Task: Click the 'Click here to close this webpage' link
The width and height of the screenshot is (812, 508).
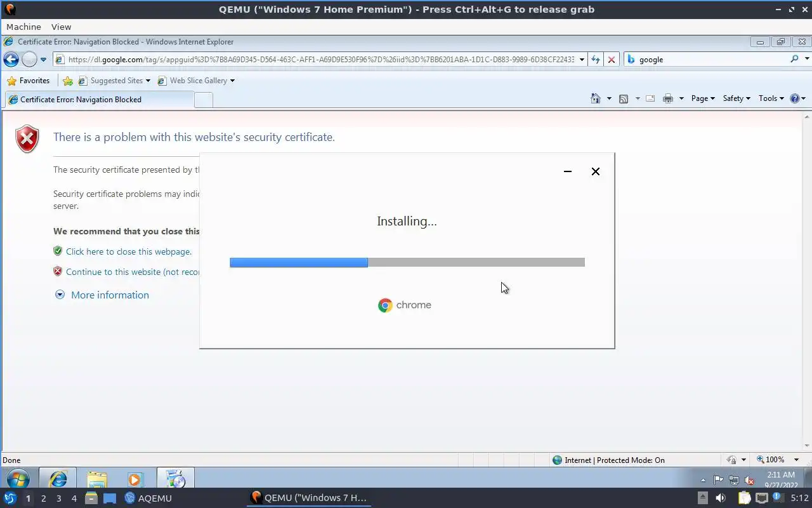Action: pos(129,251)
